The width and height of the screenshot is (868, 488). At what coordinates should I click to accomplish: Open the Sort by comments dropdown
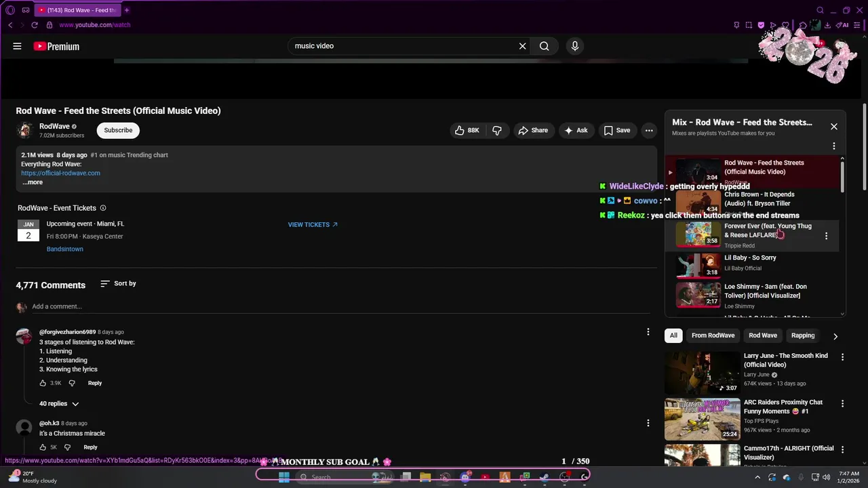(x=118, y=283)
